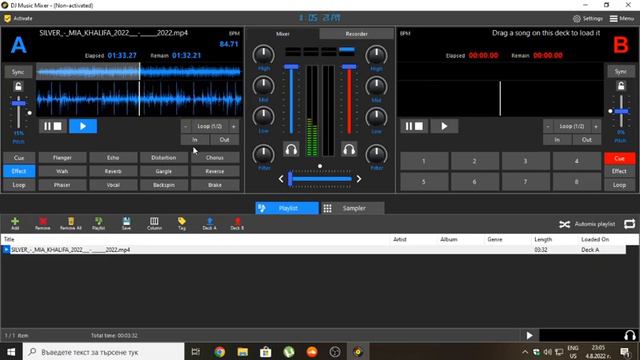Click the Add track toolbar icon
Image resolution: width=640 pixels, height=360 pixels.
(15, 223)
